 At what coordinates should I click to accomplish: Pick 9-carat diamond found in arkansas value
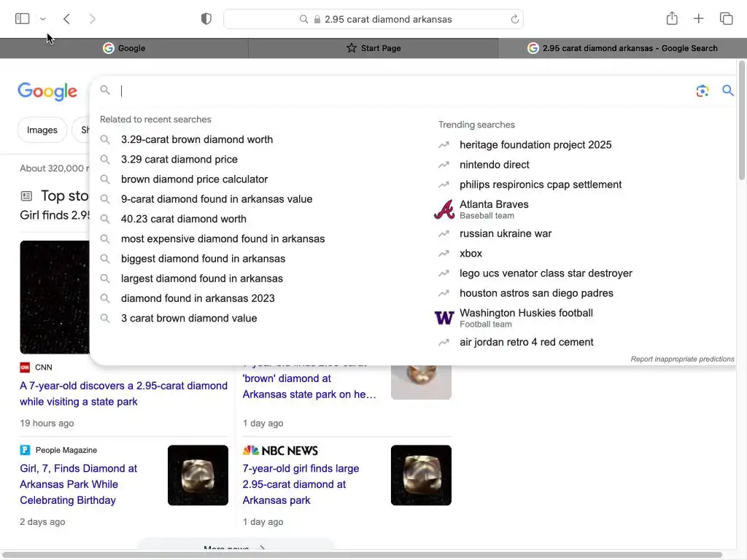click(217, 199)
